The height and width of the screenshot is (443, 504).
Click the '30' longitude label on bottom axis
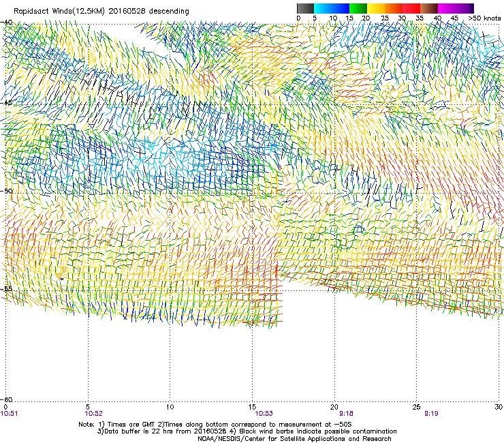coord(499,407)
